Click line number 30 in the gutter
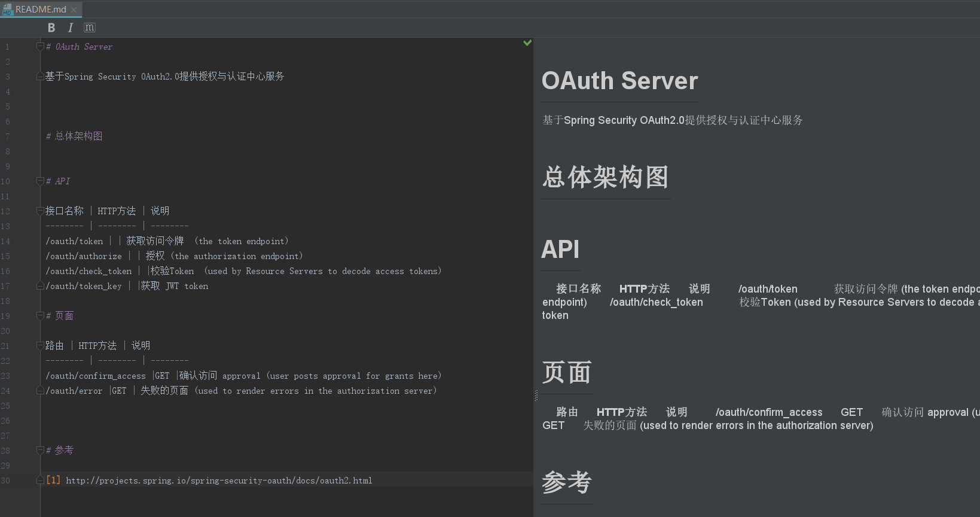980x517 pixels. click(x=5, y=480)
